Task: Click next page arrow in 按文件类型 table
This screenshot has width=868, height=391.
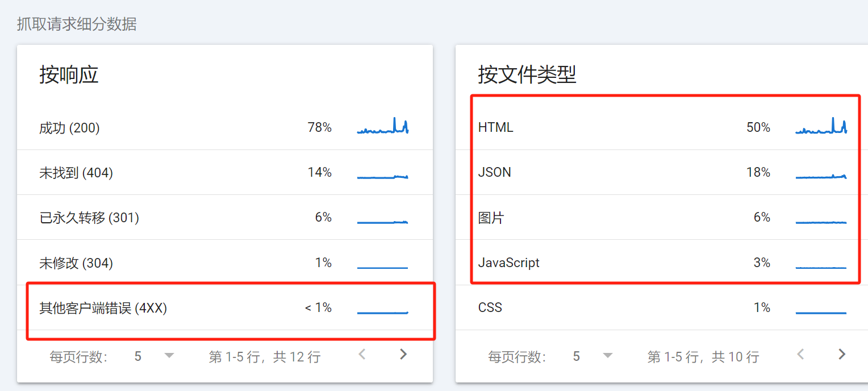Action: pos(841,354)
